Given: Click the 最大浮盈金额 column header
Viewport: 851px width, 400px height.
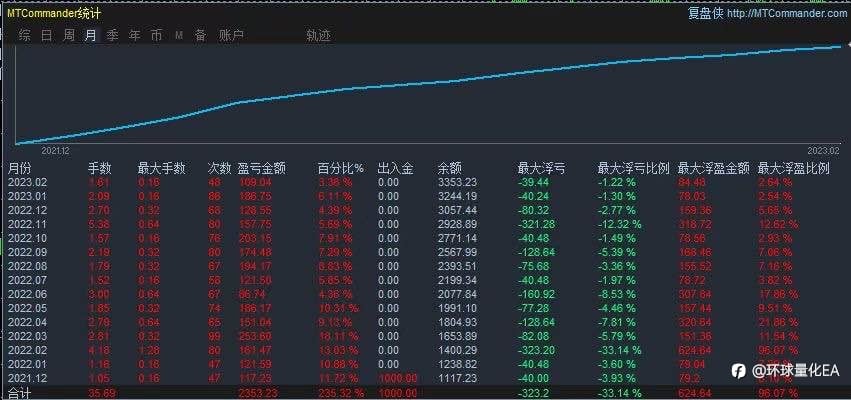Looking at the screenshot, I should point(714,168).
